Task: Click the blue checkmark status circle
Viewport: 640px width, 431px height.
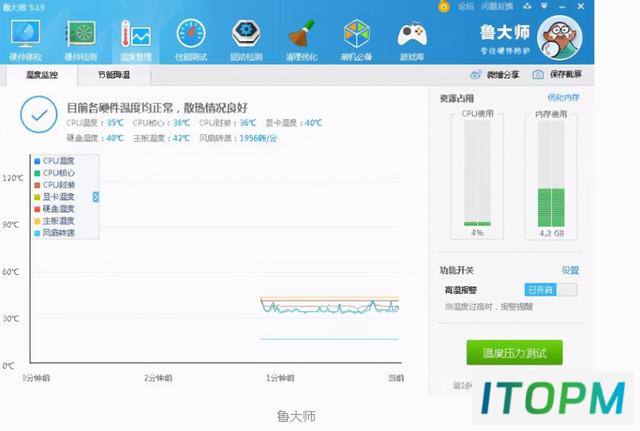Action: pyautogui.click(x=39, y=114)
